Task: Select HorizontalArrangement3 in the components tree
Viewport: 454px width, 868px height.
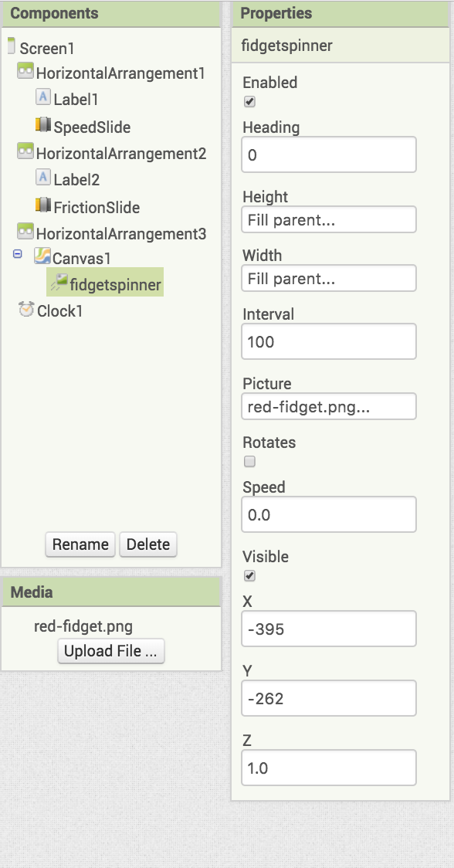Action: click(120, 234)
